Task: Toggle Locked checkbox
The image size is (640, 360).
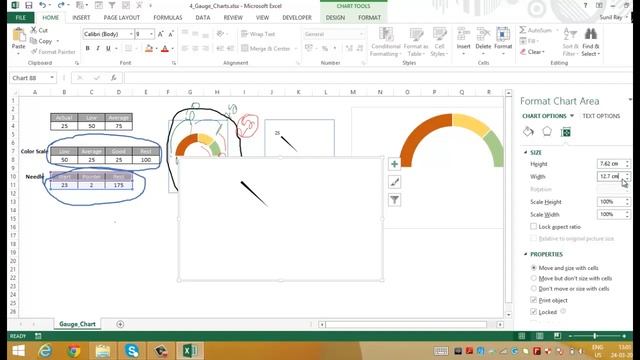Action: 533,311
